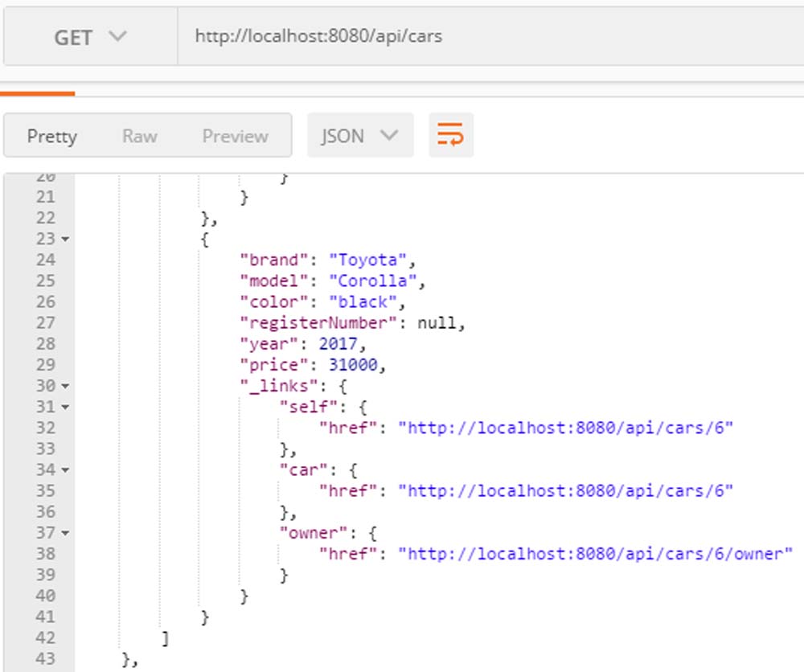Fold the self object at line 31
The image size is (804, 672).
(x=65, y=408)
